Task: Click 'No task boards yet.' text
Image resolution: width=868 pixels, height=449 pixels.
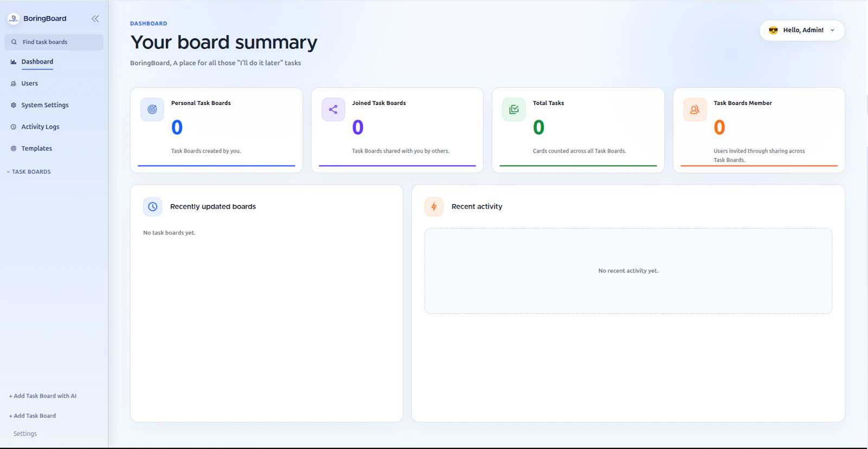Action: [169, 233]
